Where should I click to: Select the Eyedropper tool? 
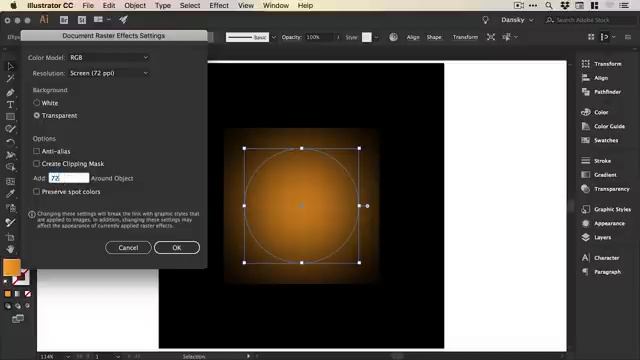tap(11, 194)
